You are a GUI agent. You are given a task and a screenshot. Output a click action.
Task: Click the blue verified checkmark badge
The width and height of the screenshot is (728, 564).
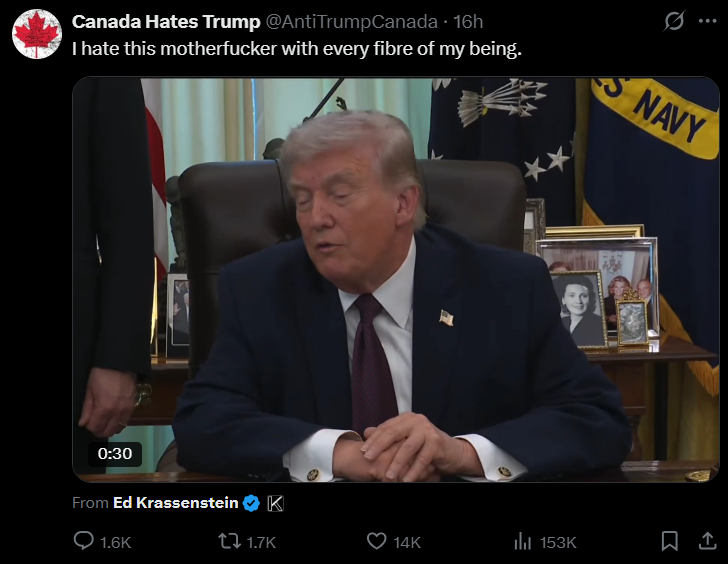[251, 503]
